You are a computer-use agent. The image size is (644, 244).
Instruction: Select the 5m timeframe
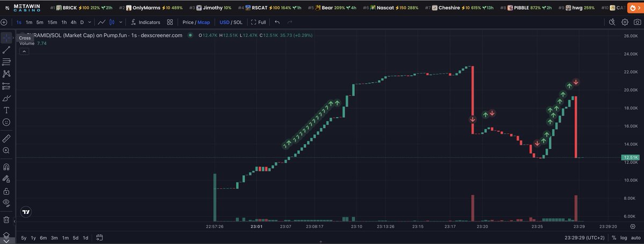tap(40, 22)
